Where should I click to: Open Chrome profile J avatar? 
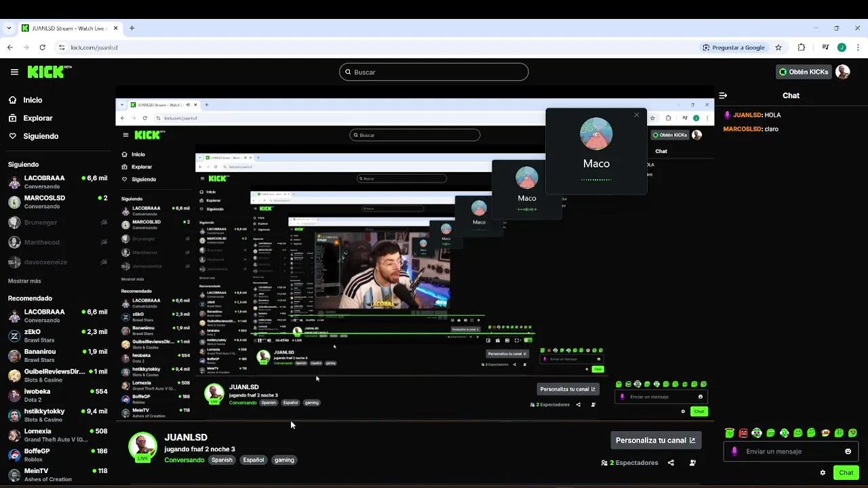(842, 47)
